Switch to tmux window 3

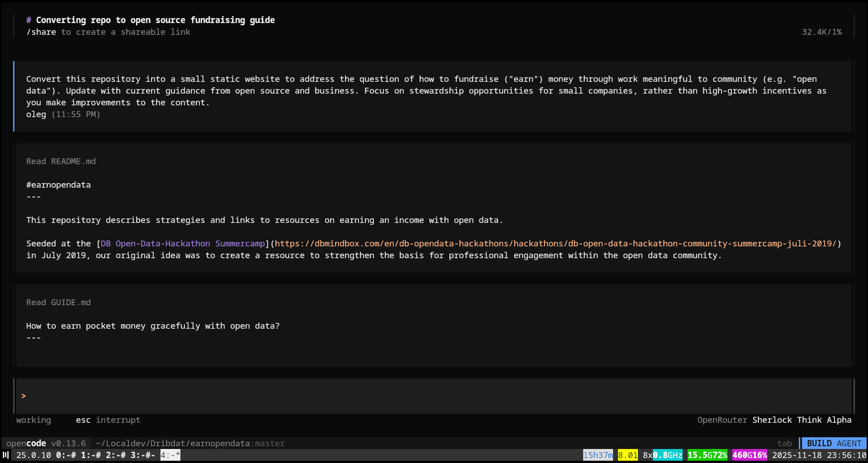(x=141, y=455)
